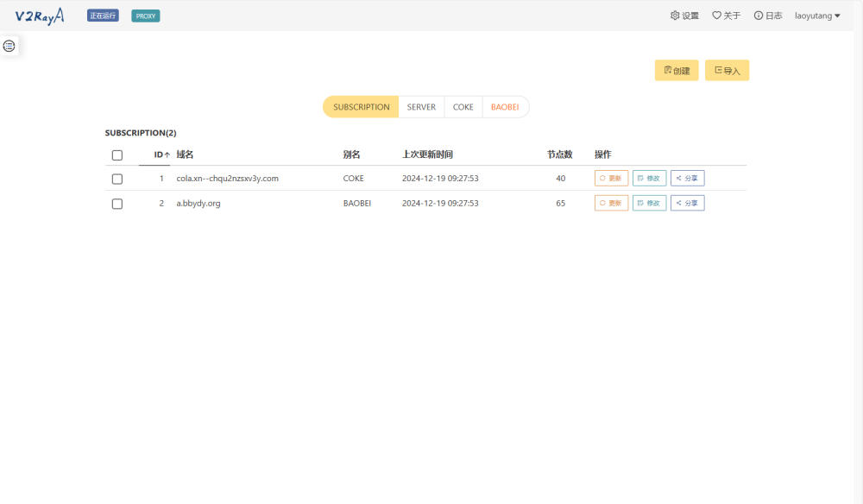Check the checkbox for cola.xn--chqu2nzsxv3y.com row
Image resolution: width=863 pixels, height=504 pixels.
[117, 179]
